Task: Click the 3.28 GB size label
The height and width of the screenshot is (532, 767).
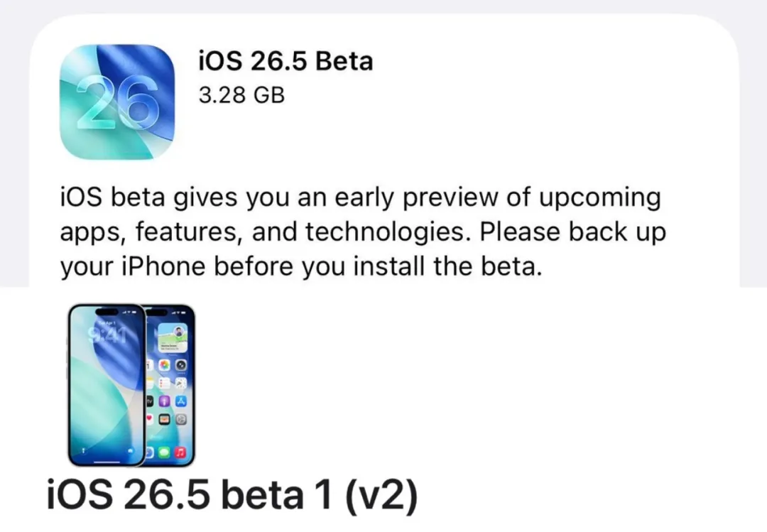Action: (241, 95)
